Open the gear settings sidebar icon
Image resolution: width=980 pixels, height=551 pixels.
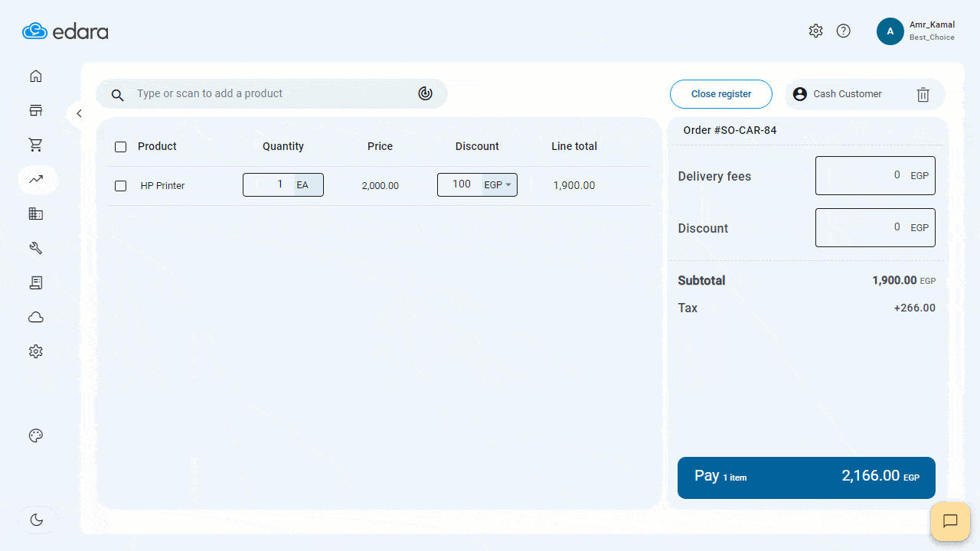tap(35, 351)
